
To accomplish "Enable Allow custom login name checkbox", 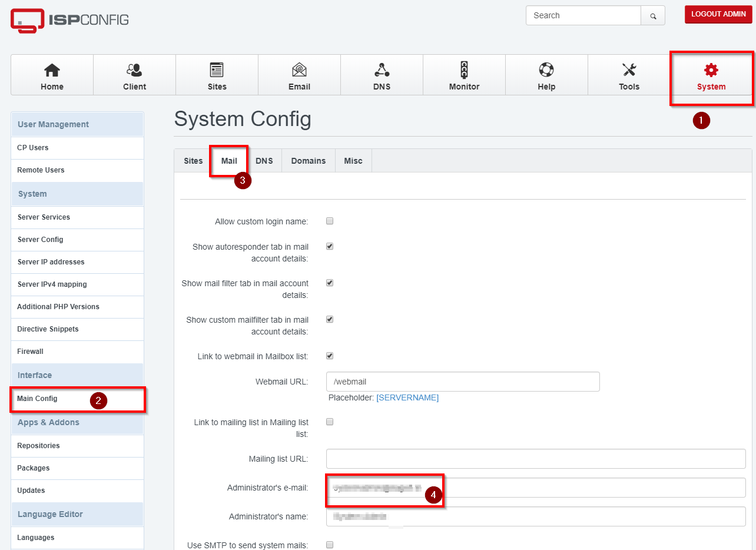I will (330, 221).
